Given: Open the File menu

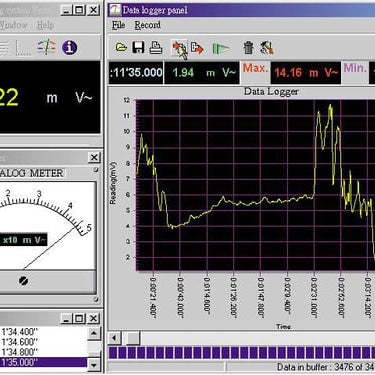Looking at the screenshot, I should click(118, 25).
